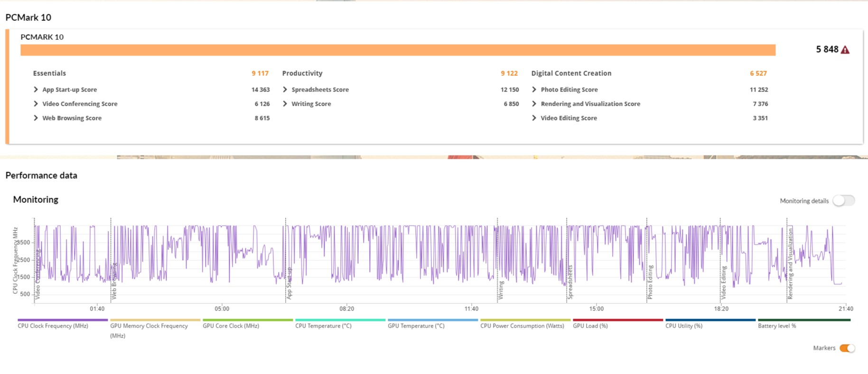Click the Video Conferencing value 6 126
Screen dimensions: 868x374
(262, 104)
